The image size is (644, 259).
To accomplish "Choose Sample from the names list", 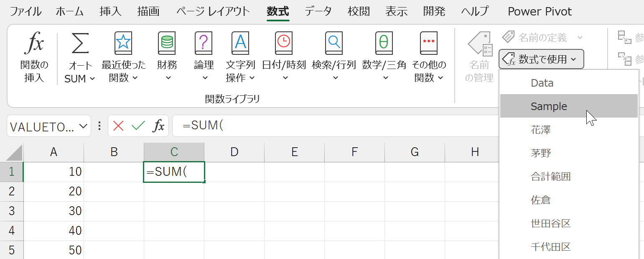I will click(x=549, y=106).
